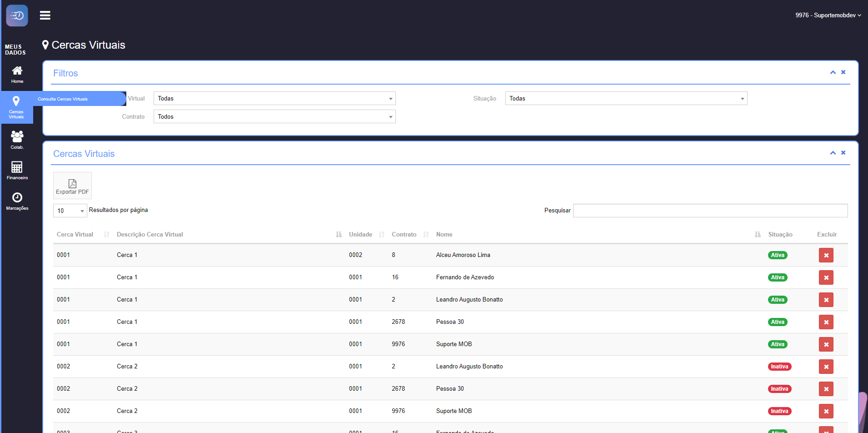Delete Leandro Augusto Bonatto Cerca 2 row
The width and height of the screenshot is (868, 433).
click(826, 367)
